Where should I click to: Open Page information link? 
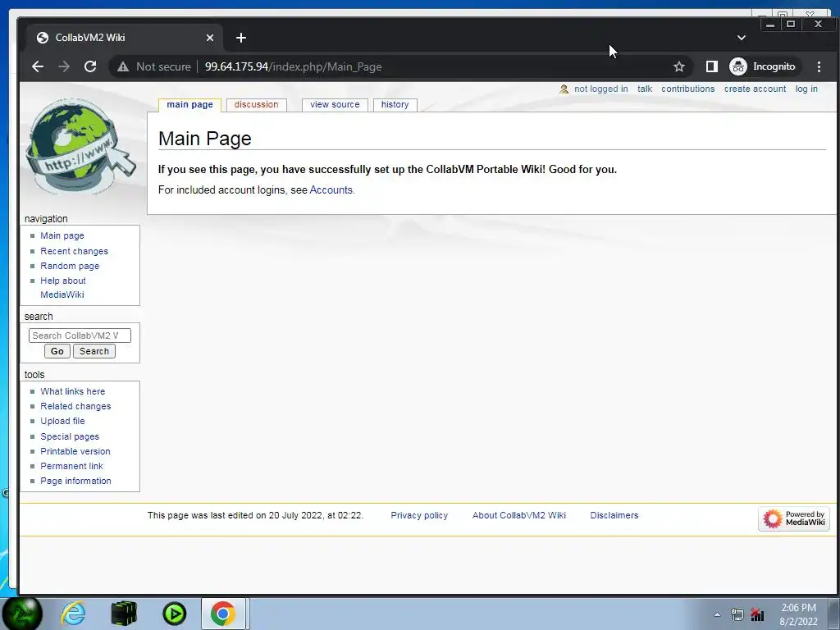(x=75, y=481)
